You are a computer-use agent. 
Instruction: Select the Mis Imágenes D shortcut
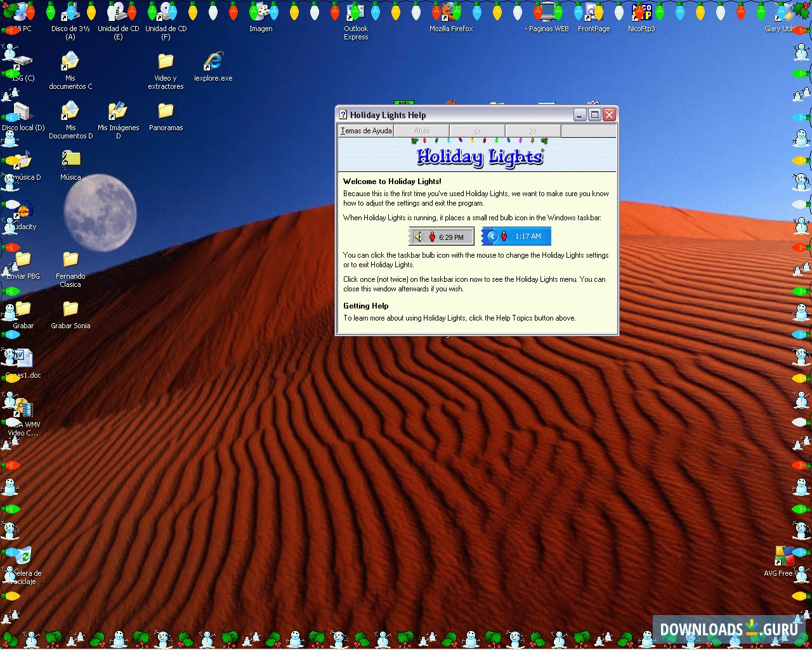(x=118, y=111)
